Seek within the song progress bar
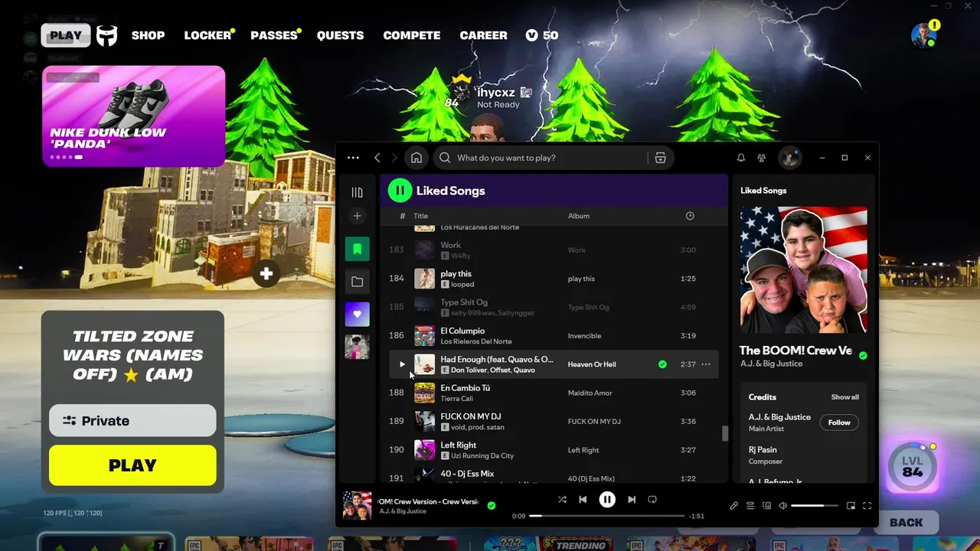 click(x=607, y=516)
